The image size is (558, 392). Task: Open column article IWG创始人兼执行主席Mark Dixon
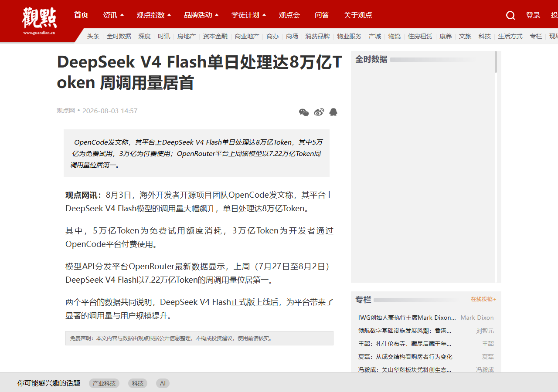tap(407, 318)
